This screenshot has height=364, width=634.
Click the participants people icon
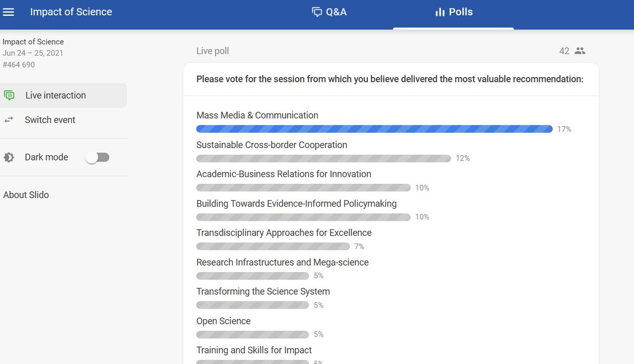(580, 51)
